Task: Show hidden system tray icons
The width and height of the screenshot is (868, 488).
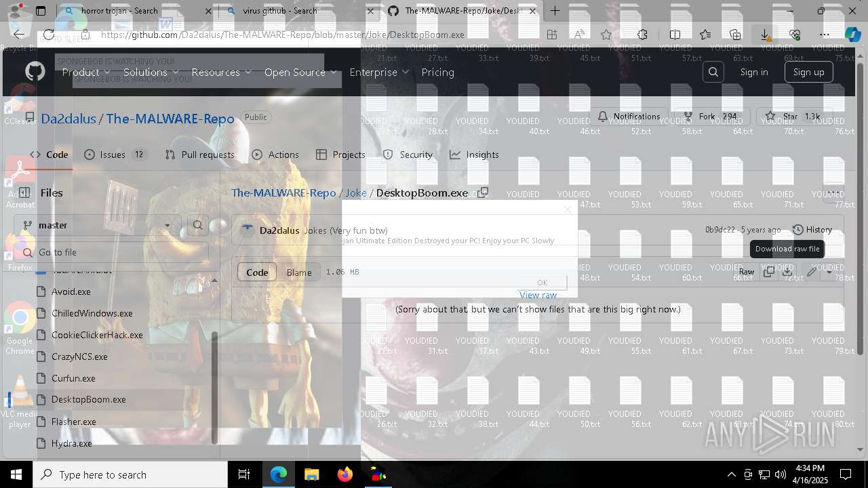Action: point(731,474)
